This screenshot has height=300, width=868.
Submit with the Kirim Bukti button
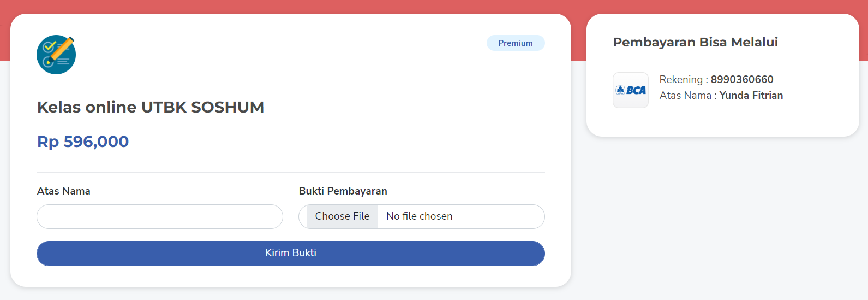pyautogui.click(x=291, y=254)
